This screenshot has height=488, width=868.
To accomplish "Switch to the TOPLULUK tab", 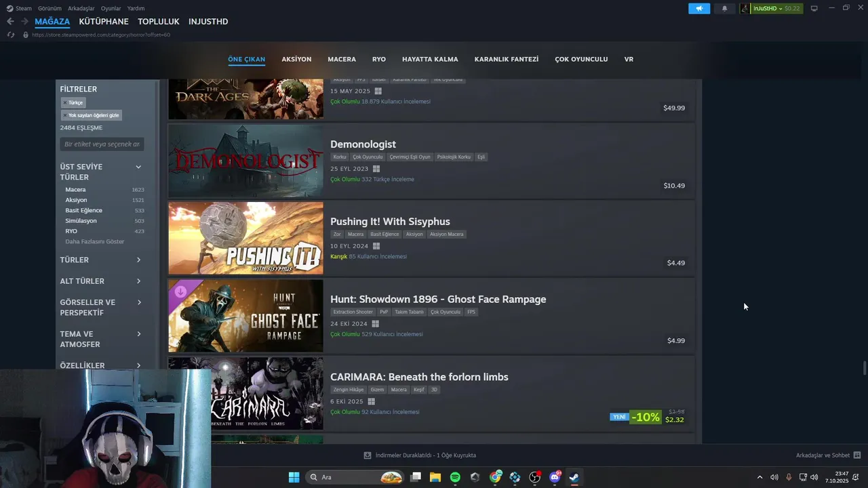I will 159,22.
